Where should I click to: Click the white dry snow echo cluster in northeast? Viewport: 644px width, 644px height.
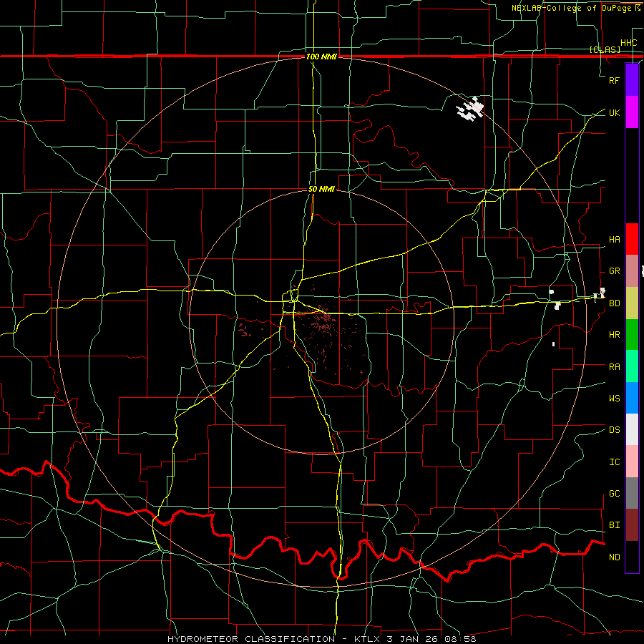click(x=470, y=109)
